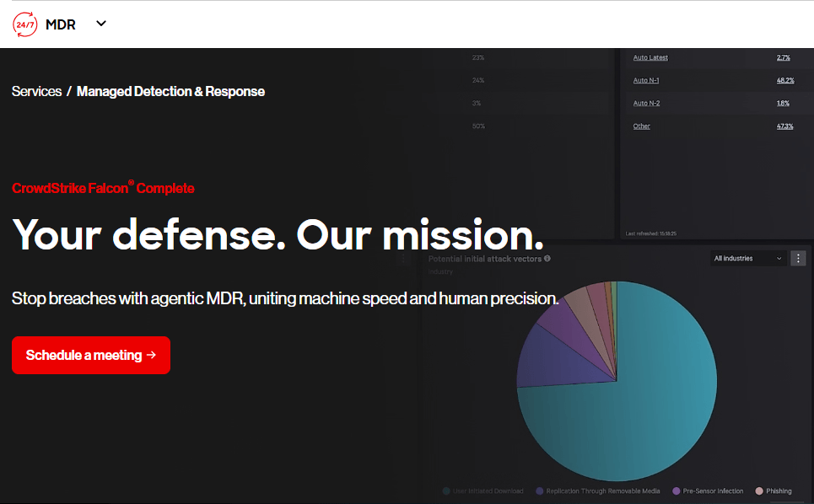Screen dimensions: 814x504
Task: Click the User Initiated Download legend entry
Action: pyautogui.click(x=482, y=491)
